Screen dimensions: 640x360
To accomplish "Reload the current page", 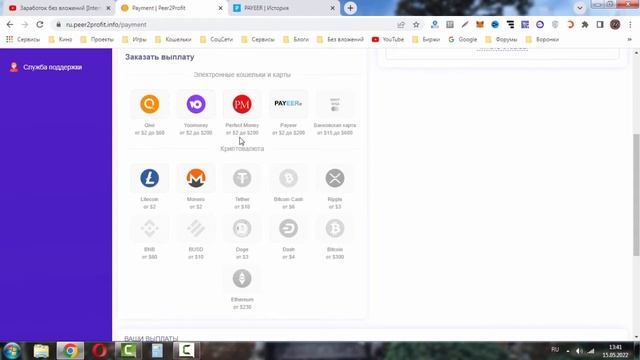I will [40, 24].
